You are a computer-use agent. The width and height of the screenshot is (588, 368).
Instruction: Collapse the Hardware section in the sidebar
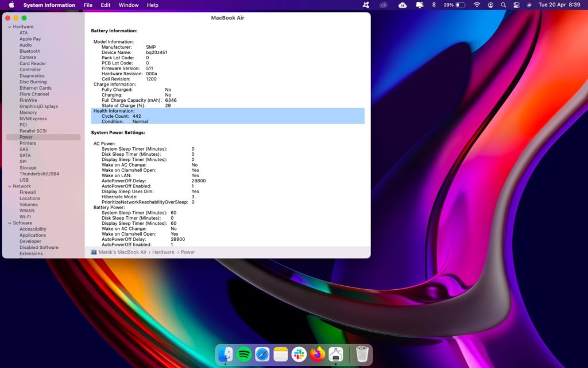(x=9, y=26)
